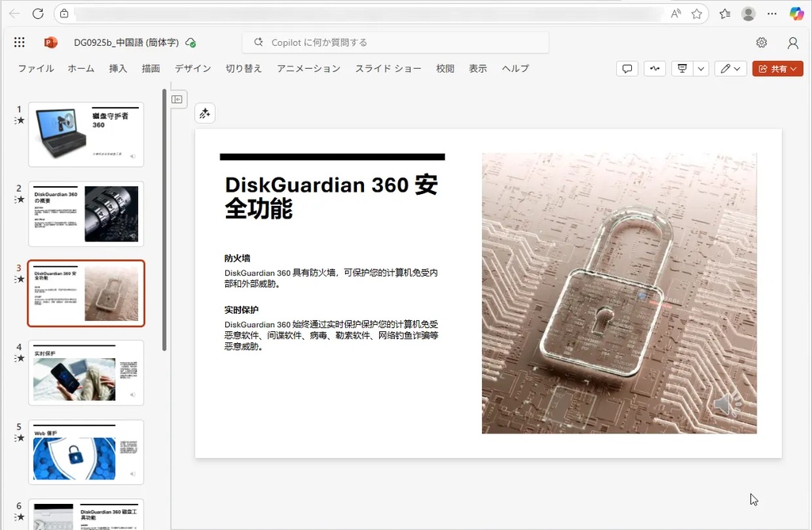Open the Designer sparkle button above slide
The width and height of the screenshot is (812, 530).
pos(205,113)
